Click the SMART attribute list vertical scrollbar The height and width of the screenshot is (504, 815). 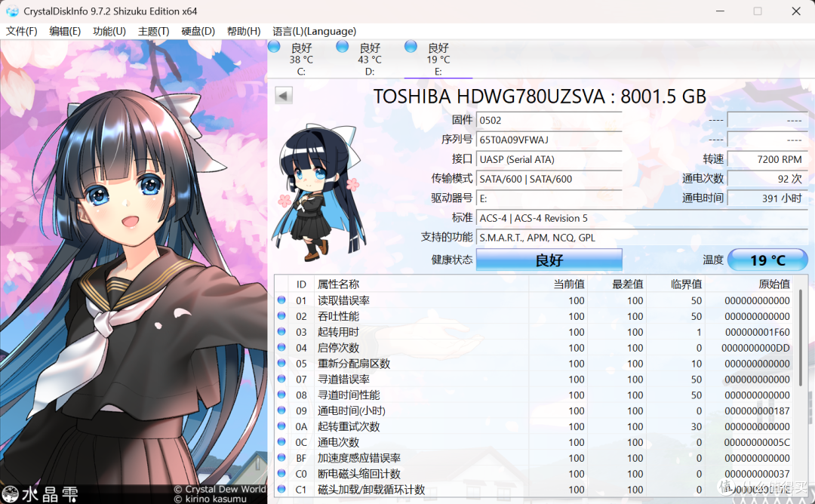[801, 338]
